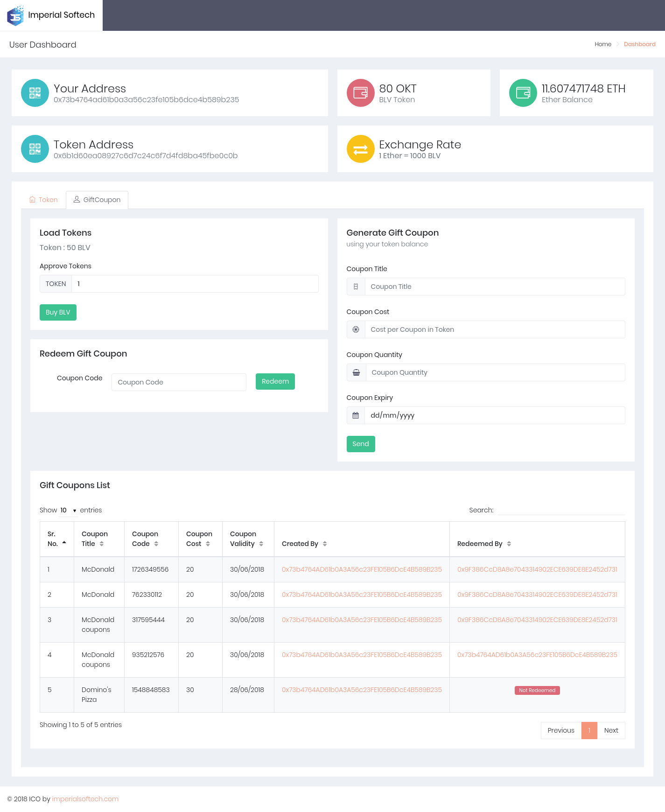Open the Show entries dropdown
The height and width of the screenshot is (812, 665).
coord(69,511)
